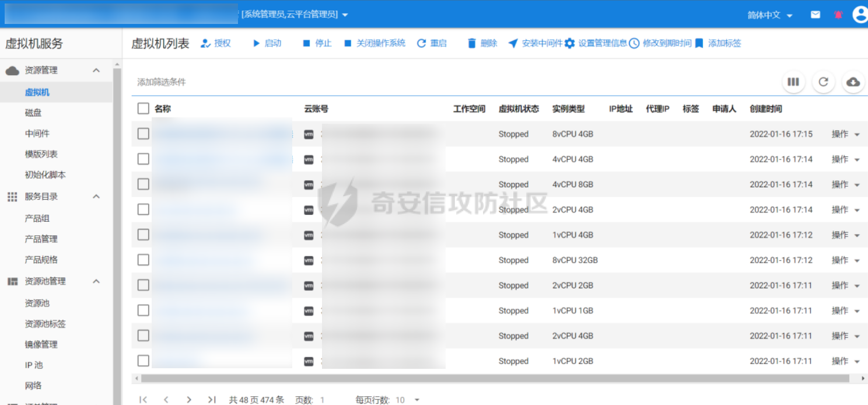Open the mail notifications icon
This screenshot has width=868, height=405.
point(815,15)
